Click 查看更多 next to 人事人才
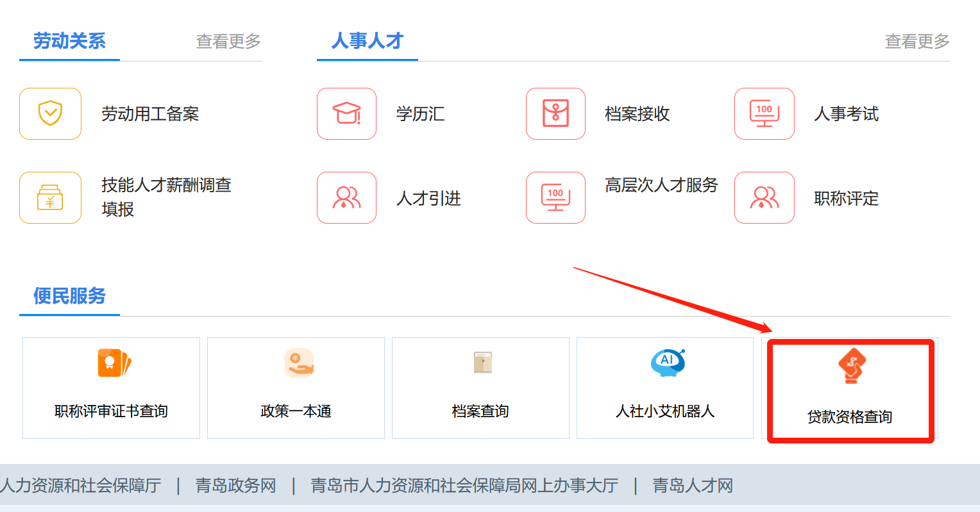The image size is (980, 512). tap(917, 42)
